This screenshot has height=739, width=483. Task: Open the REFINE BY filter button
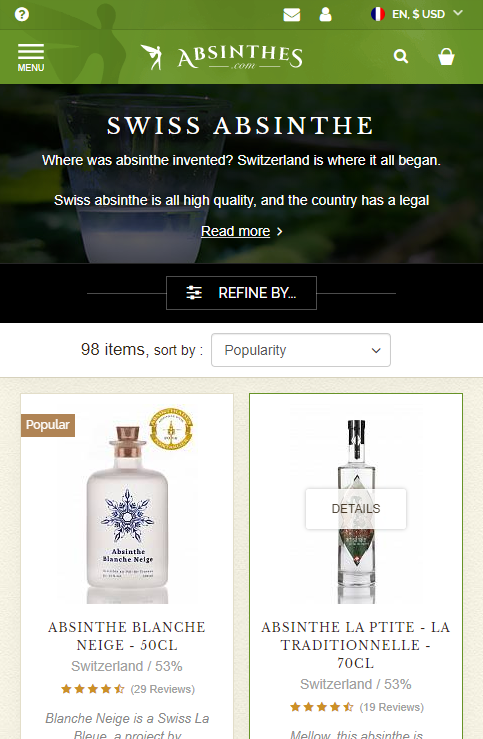tap(241, 293)
